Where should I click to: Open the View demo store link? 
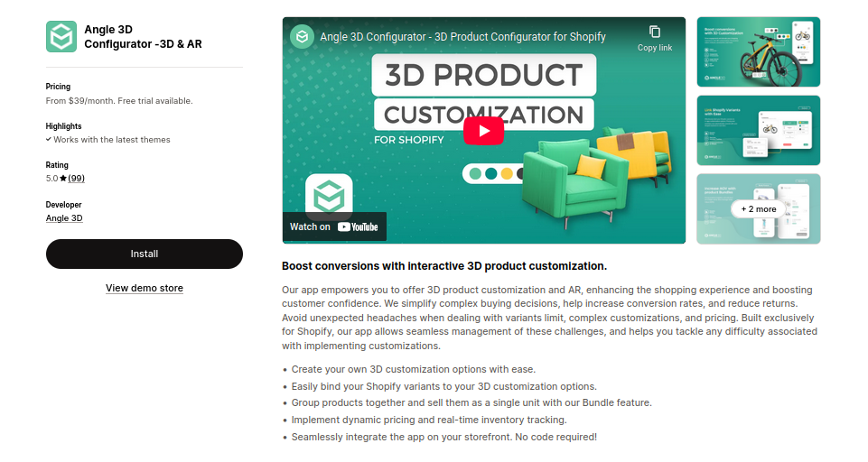coord(145,288)
